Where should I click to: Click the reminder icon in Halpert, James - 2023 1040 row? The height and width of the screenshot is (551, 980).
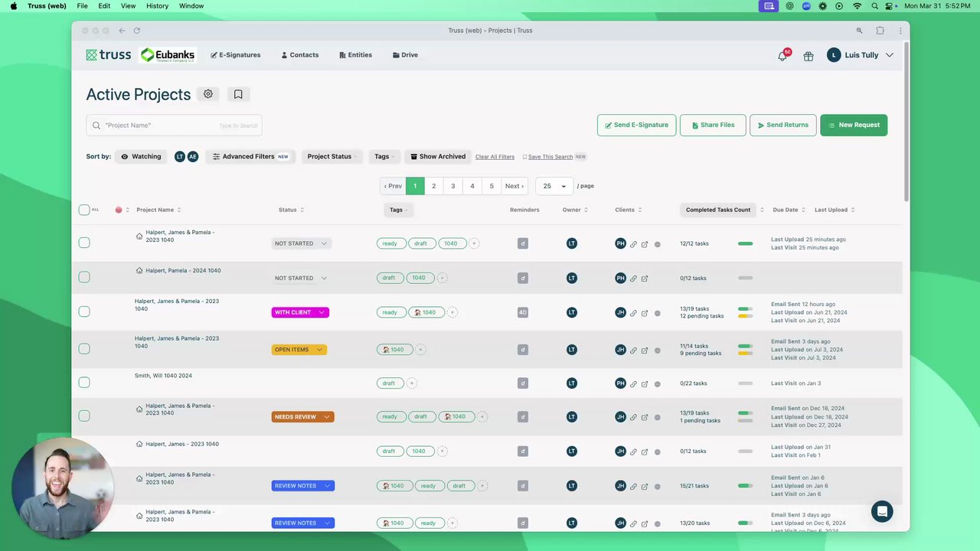point(523,452)
